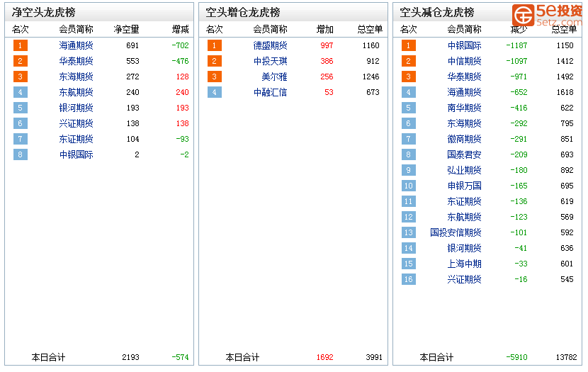
Task: Click daily total 1692 in 空头增仓龙虎榜
Action: 324,357
